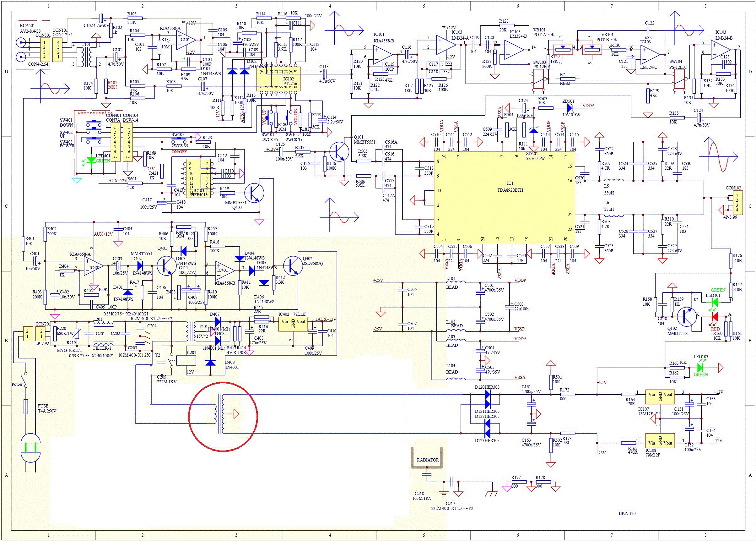Screen dimensions: 756x541
Task: Click the VOL DN push button SW102
Action: tap(289, 117)
